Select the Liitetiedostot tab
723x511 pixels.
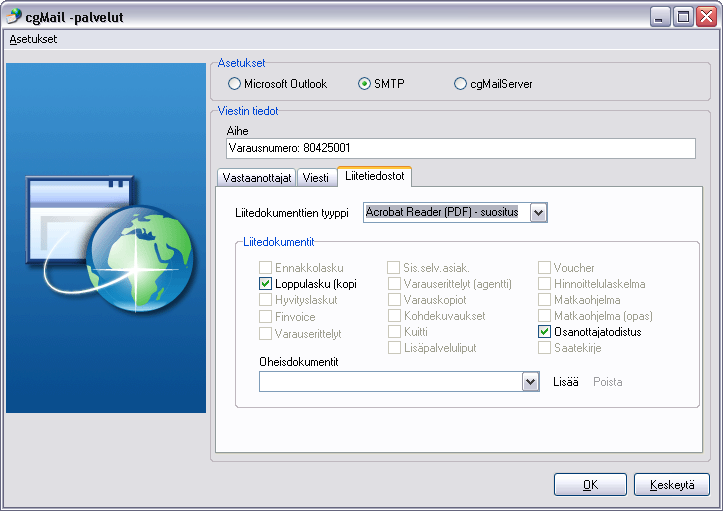pyautogui.click(x=374, y=176)
